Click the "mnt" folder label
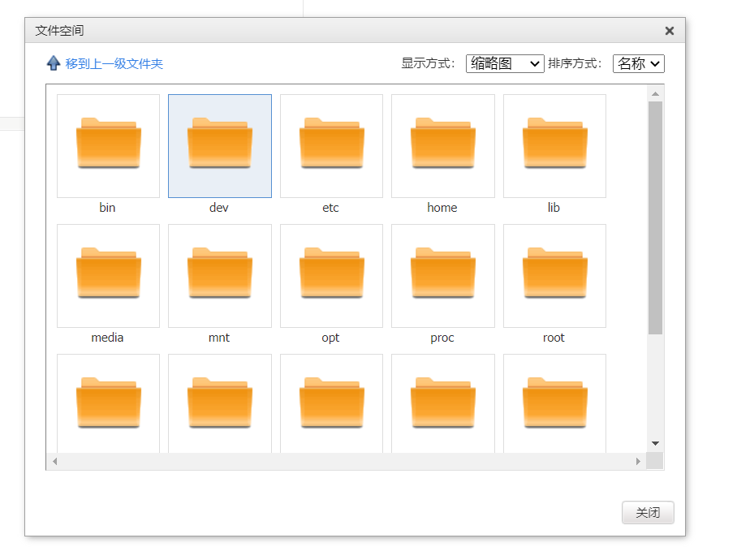This screenshot has width=737, height=560. pyautogui.click(x=219, y=338)
